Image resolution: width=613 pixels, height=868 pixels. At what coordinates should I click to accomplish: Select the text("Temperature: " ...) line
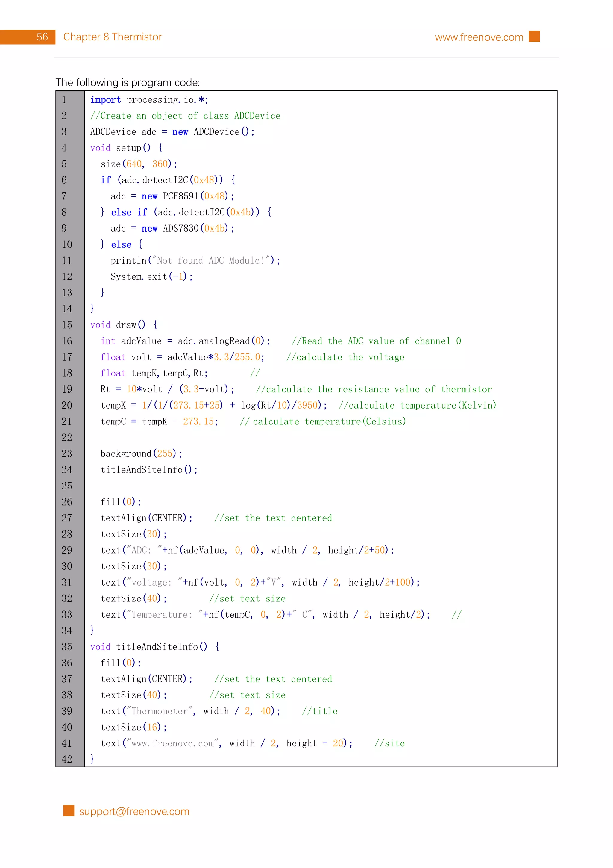click(x=265, y=615)
